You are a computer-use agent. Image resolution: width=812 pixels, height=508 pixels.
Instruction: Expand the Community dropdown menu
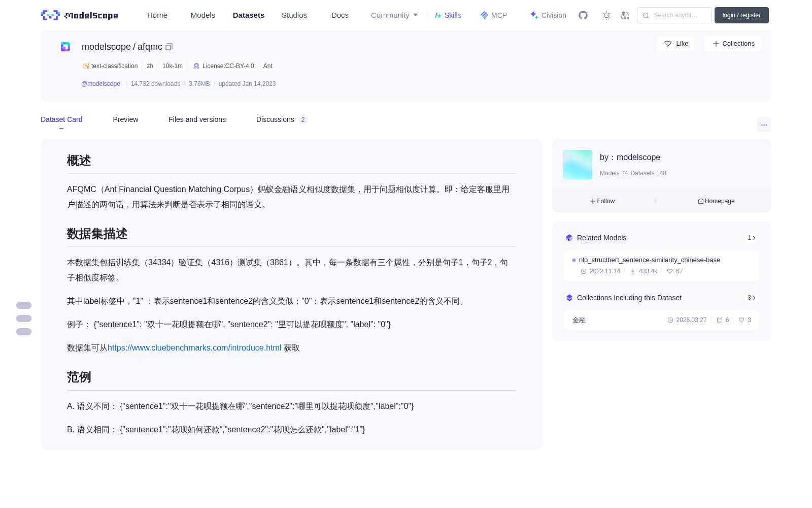[x=394, y=15]
